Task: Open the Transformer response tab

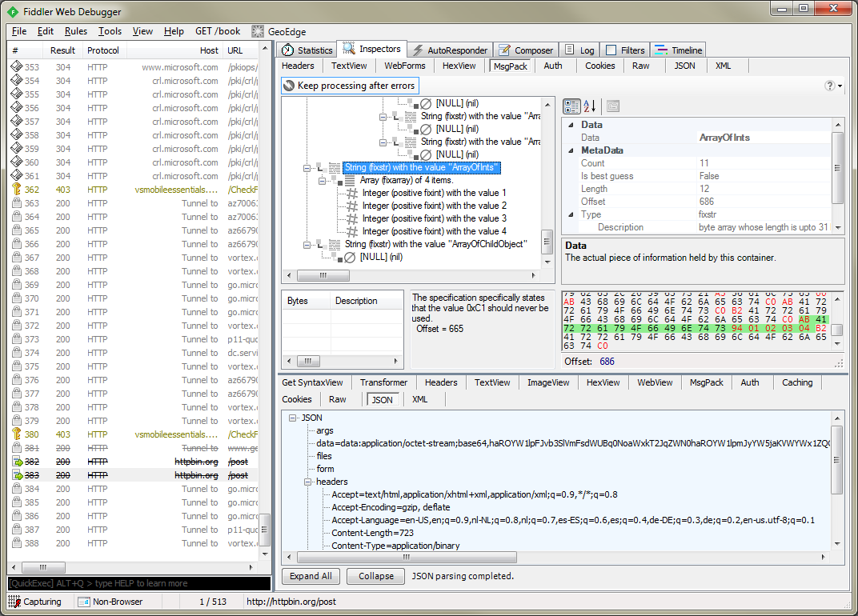Action: pos(383,382)
